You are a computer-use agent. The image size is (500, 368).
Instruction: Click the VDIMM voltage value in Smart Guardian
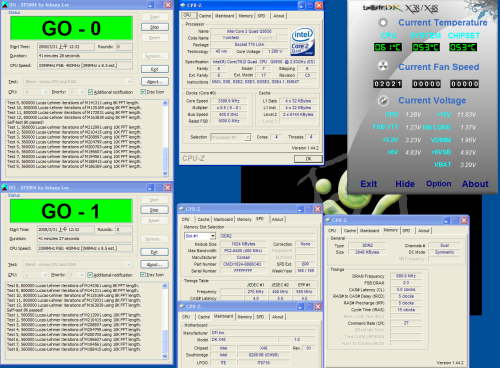pyautogui.click(x=468, y=140)
